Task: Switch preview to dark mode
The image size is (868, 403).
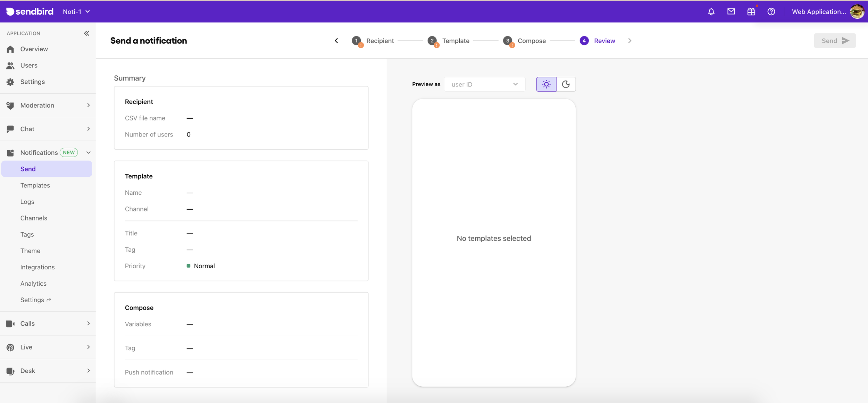Action: (566, 84)
